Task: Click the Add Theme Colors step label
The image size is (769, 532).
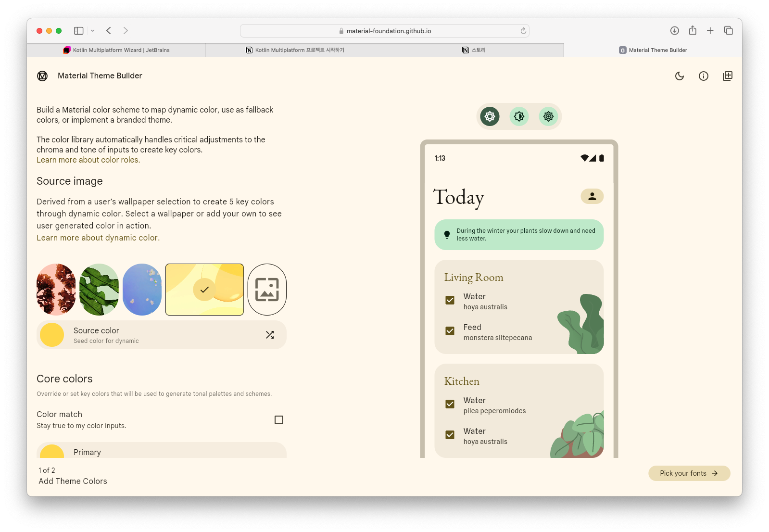Action: pyautogui.click(x=73, y=481)
